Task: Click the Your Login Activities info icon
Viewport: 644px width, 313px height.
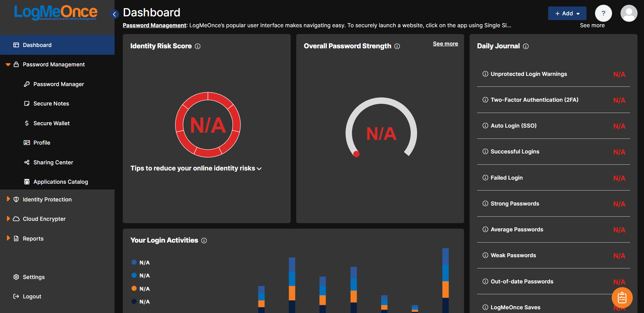Action: point(204,241)
